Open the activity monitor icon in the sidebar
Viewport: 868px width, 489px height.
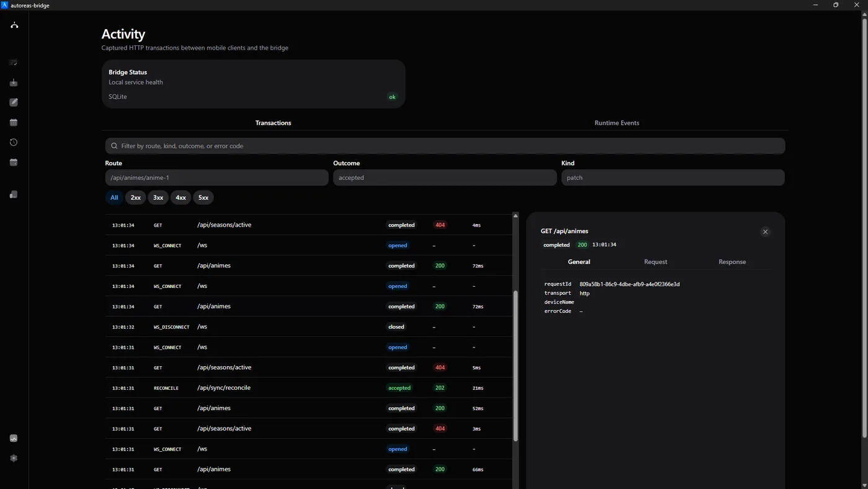(x=14, y=438)
